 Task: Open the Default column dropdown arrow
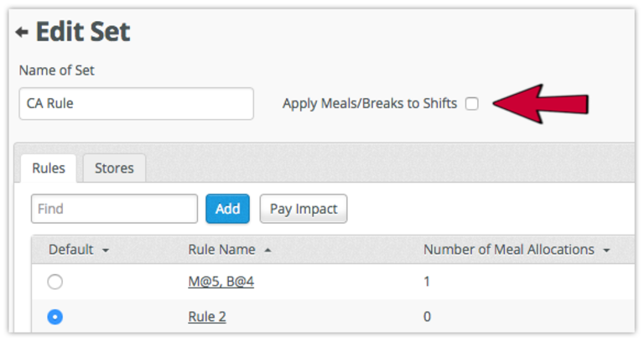coord(106,250)
